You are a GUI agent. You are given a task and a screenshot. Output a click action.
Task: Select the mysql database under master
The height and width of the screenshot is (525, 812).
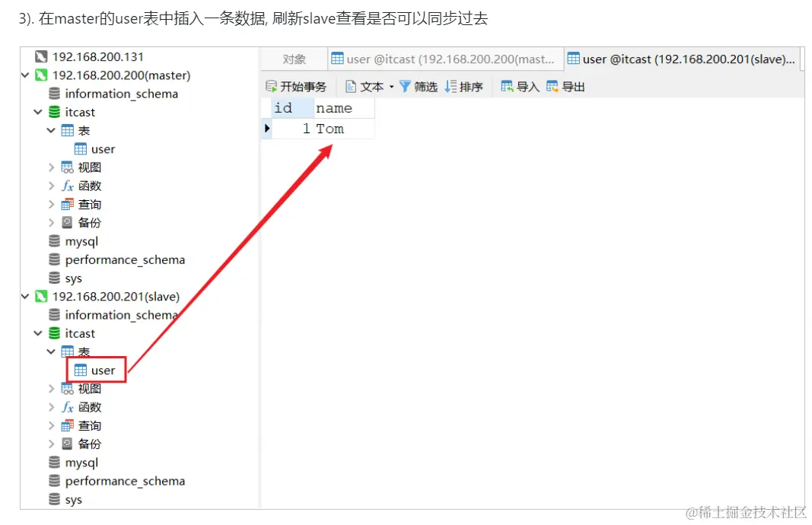pyautogui.click(x=73, y=241)
